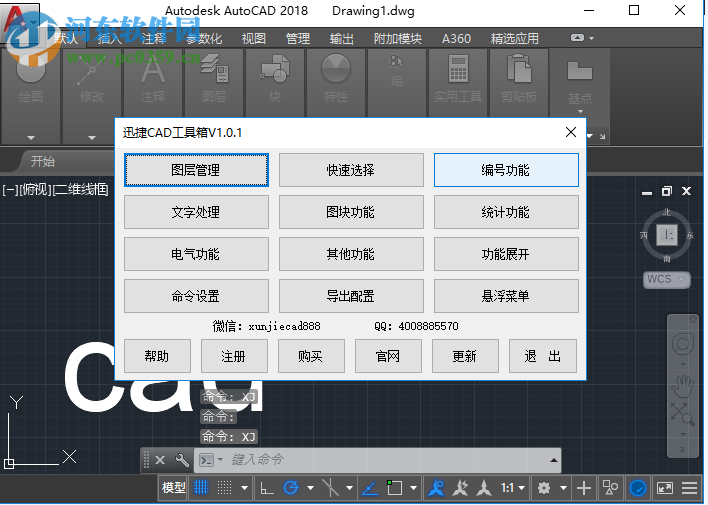Switch to the 输出 ribbon tab
Image resolution: width=708 pixels, height=505 pixels.
pos(342,39)
